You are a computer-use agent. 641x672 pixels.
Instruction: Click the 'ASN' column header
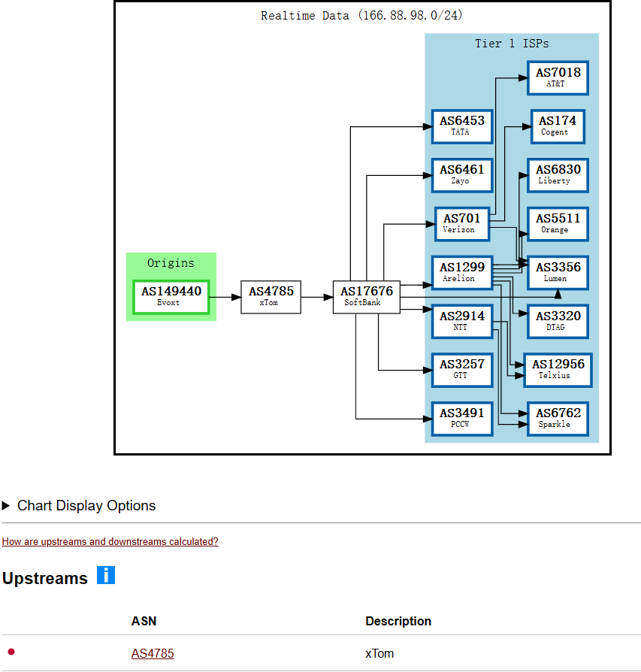click(x=144, y=621)
